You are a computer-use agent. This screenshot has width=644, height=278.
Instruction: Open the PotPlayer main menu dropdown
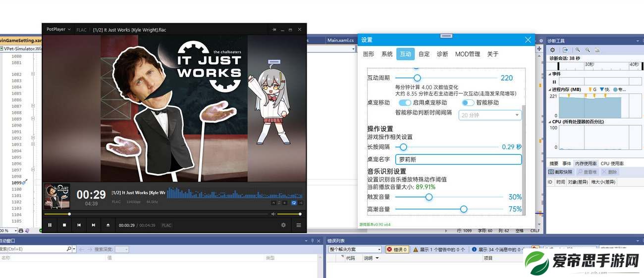click(58, 30)
